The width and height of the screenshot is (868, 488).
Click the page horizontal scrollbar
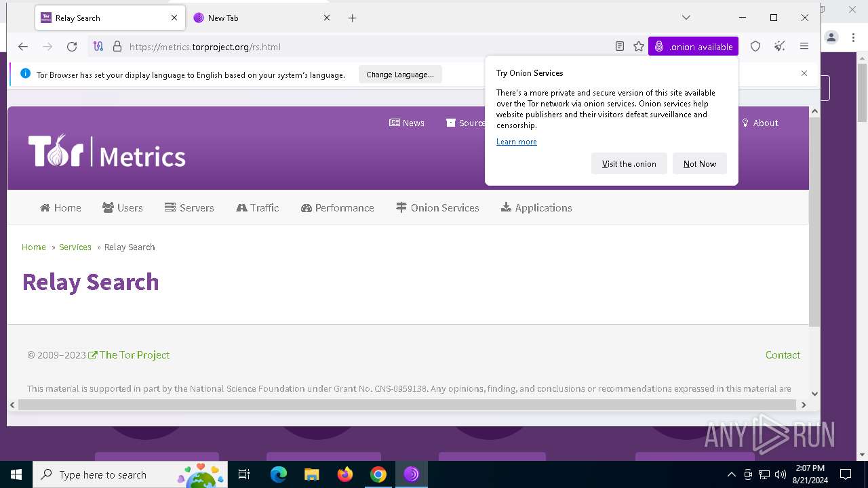pos(407,405)
